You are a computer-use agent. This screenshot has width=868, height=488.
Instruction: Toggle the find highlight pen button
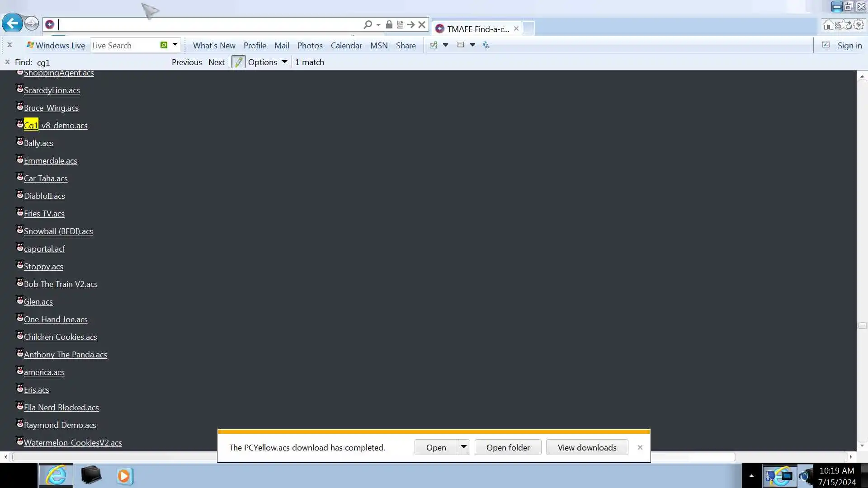[x=238, y=62]
